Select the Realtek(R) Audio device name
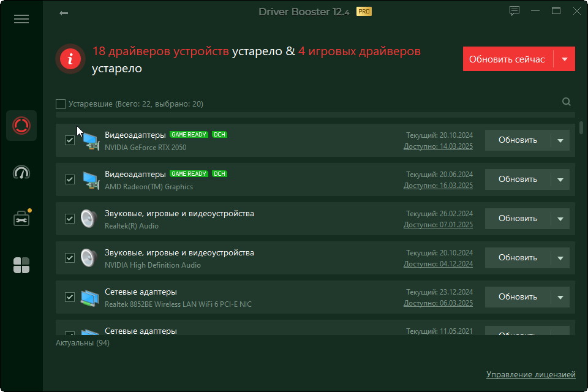The width and height of the screenshot is (588, 392). [132, 226]
